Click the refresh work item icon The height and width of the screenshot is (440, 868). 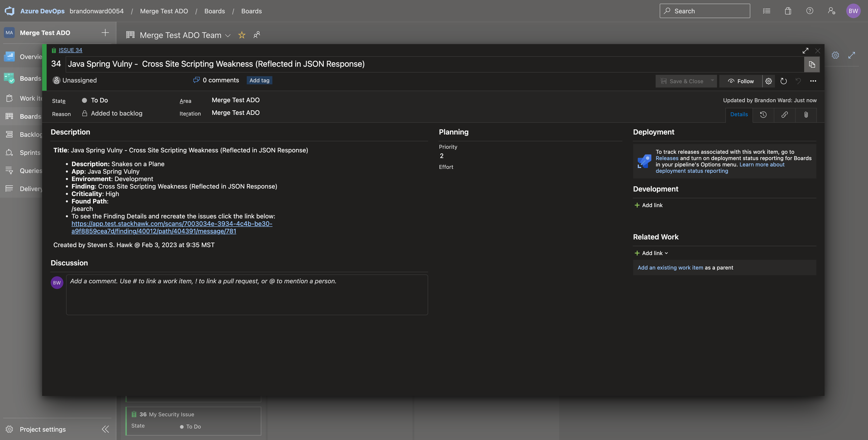coord(783,81)
